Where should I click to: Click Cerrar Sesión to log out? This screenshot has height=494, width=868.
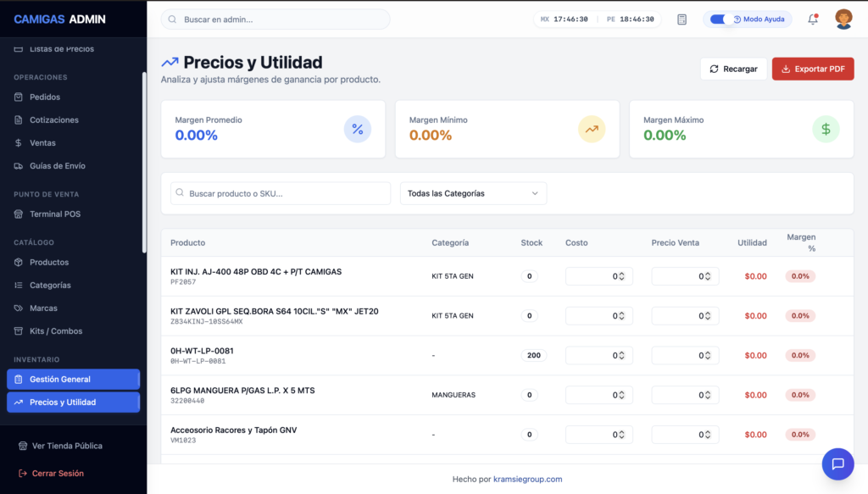(58, 474)
